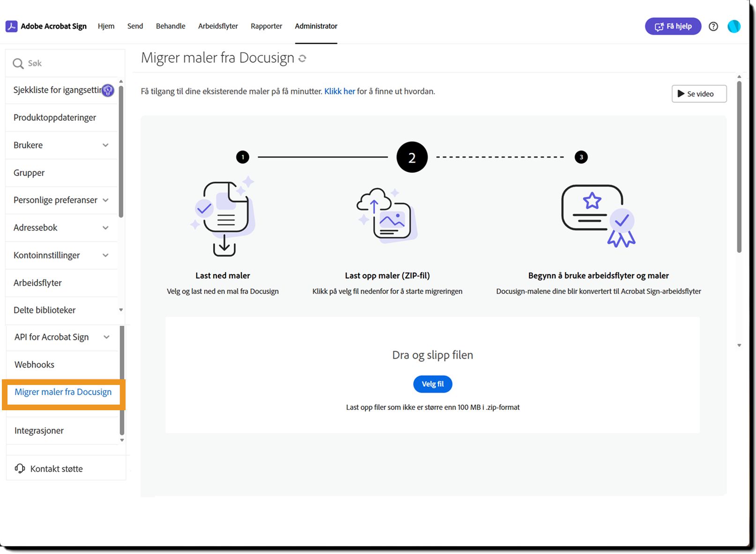
Task: Open Delte biblioteker in sidebar
Action: click(44, 310)
